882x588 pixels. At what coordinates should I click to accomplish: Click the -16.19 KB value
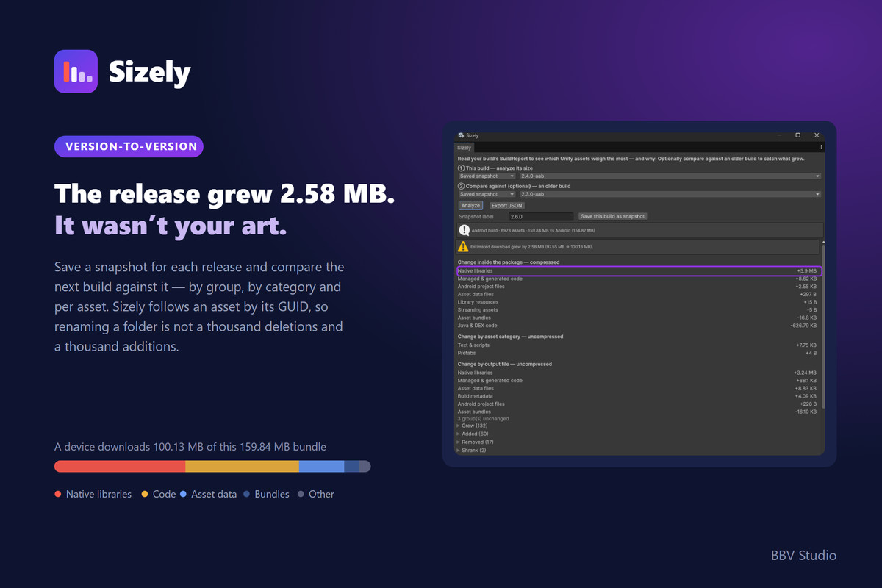pyautogui.click(x=805, y=412)
